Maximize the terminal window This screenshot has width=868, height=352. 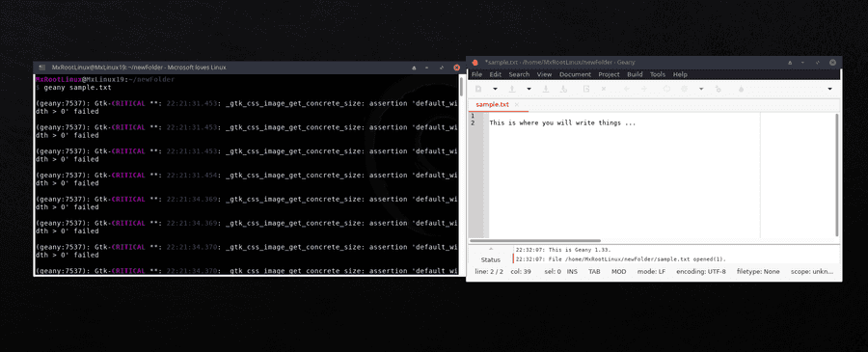pos(442,68)
